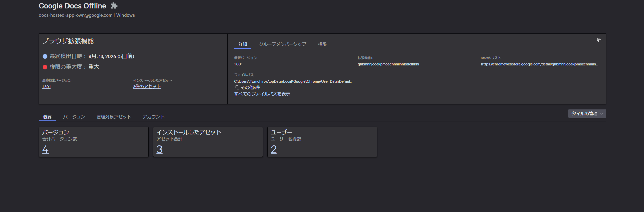Switch to the 詳細 tab
644x212 pixels.
243,44
